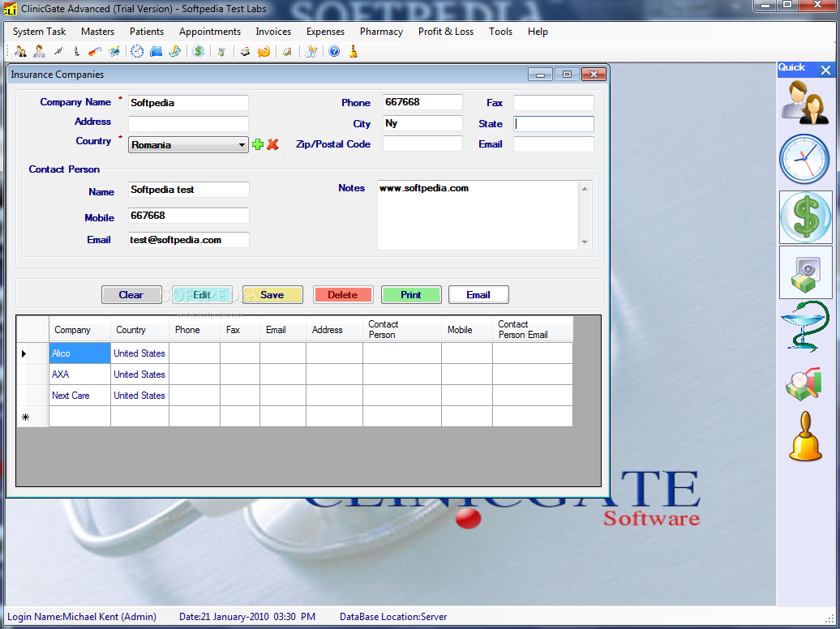
Task: Click the patients icon in the top toolbar
Action: [21, 51]
